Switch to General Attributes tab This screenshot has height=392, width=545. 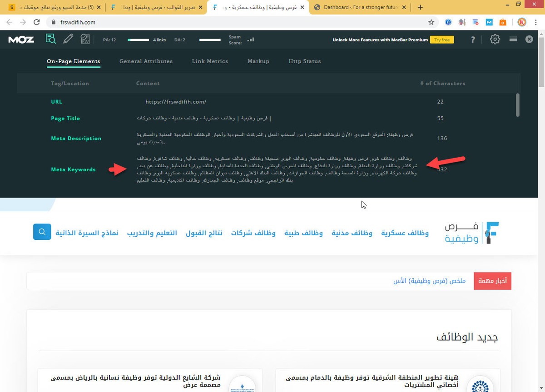click(x=146, y=61)
